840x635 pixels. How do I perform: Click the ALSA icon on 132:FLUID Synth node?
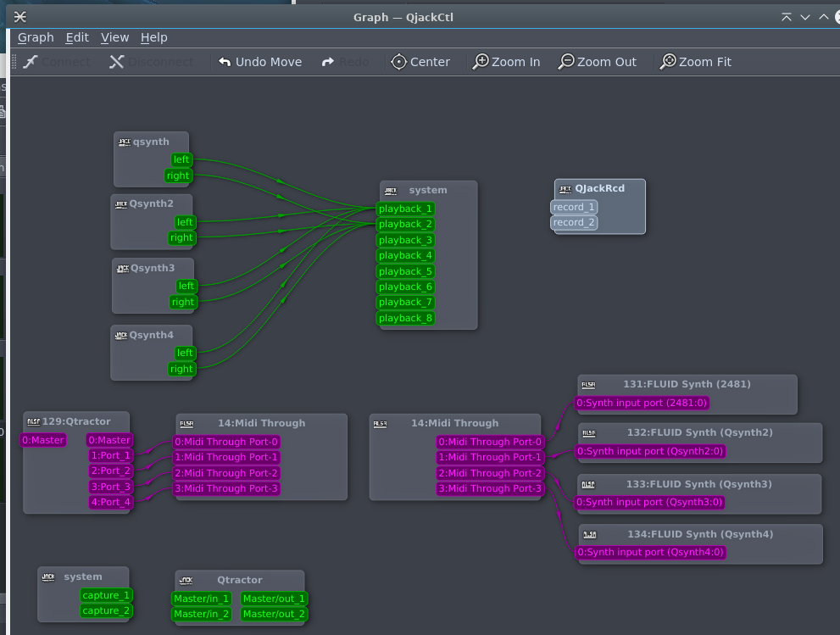589,433
